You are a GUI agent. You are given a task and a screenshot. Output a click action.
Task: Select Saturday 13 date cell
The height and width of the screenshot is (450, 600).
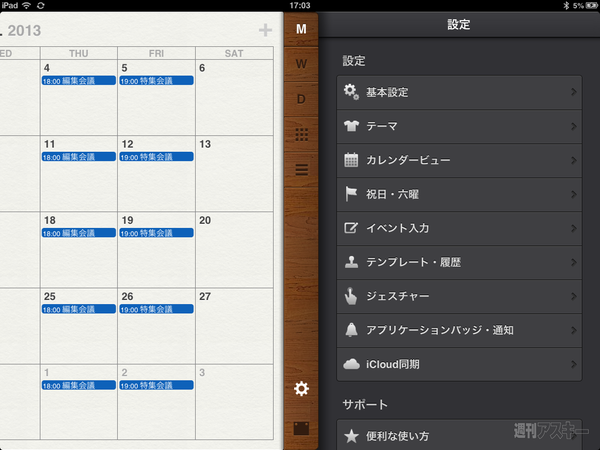click(234, 174)
